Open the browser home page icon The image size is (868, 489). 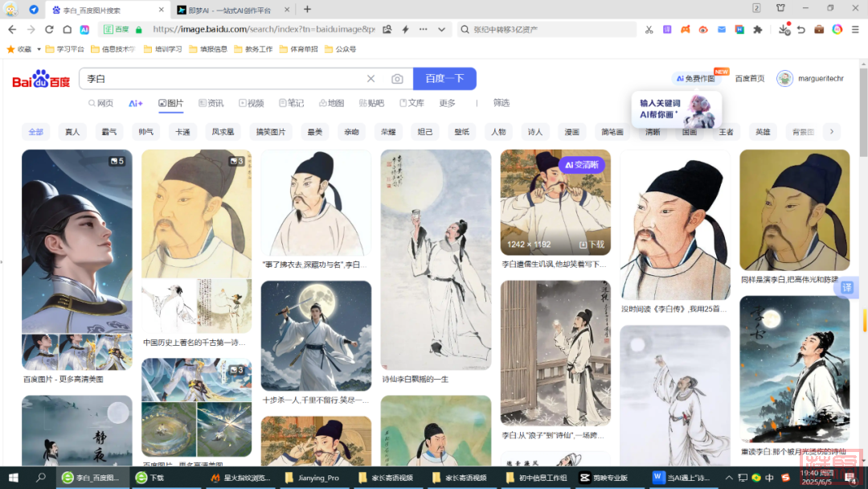point(67,29)
